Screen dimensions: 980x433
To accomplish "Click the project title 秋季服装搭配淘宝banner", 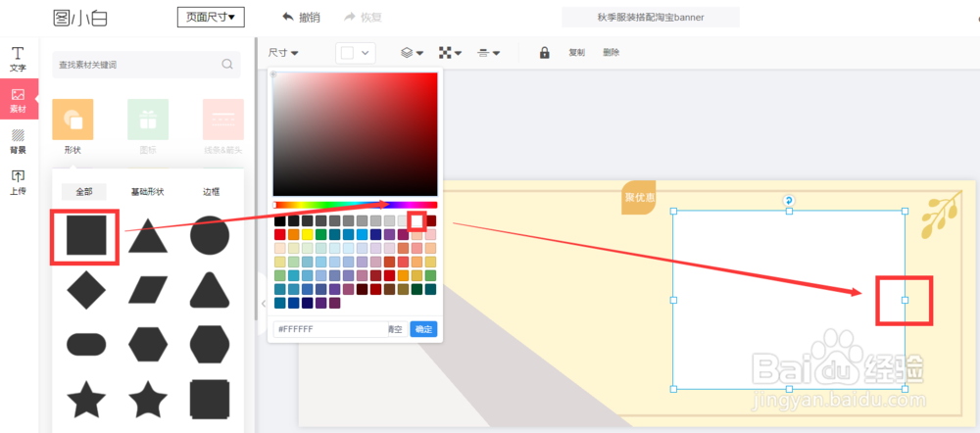I will 651,18.
